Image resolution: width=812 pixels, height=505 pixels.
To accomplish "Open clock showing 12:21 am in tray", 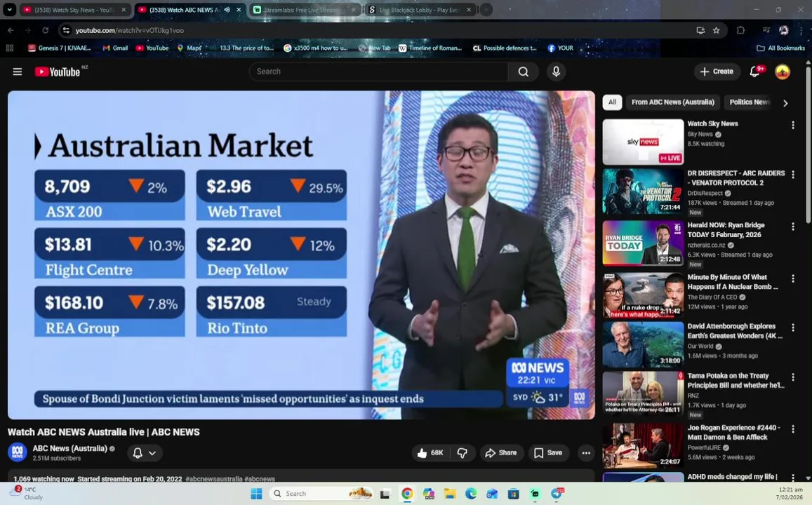I will coord(790,493).
